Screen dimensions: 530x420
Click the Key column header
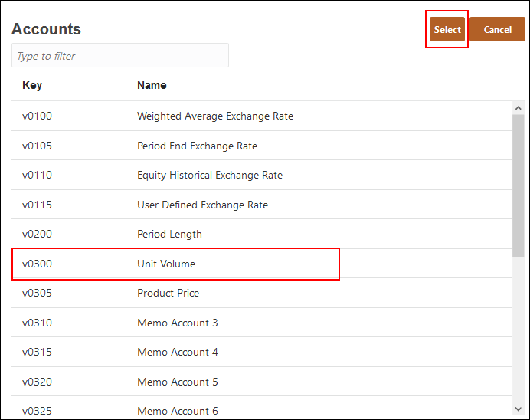coord(32,85)
